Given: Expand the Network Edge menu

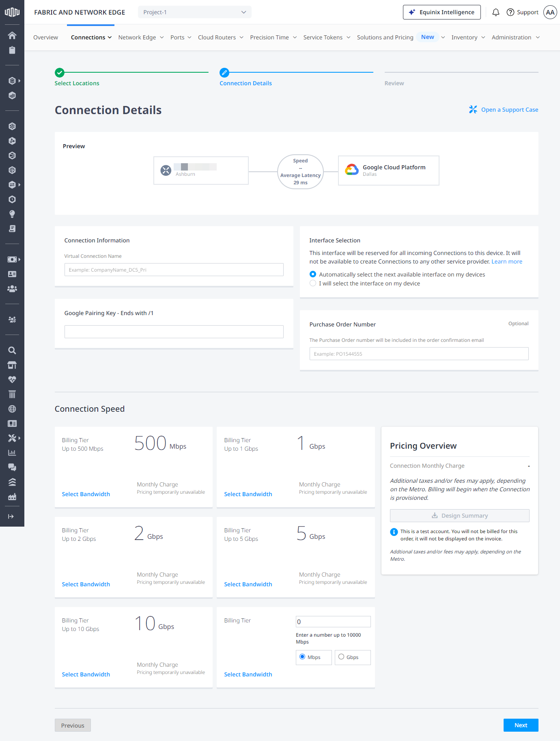Looking at the screenshot, I should (141, 37).
